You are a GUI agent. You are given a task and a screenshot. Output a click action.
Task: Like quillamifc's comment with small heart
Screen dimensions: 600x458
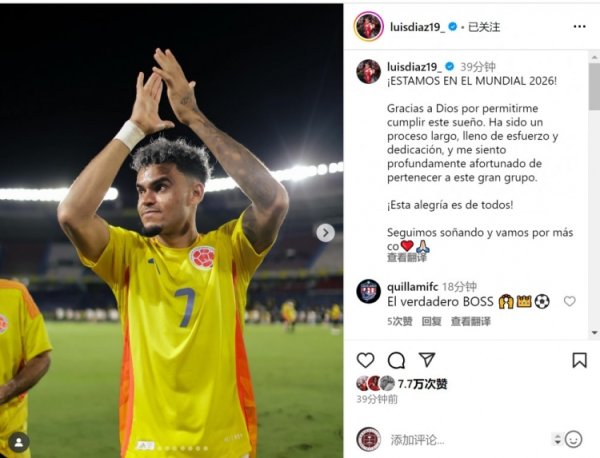(569, 302)
